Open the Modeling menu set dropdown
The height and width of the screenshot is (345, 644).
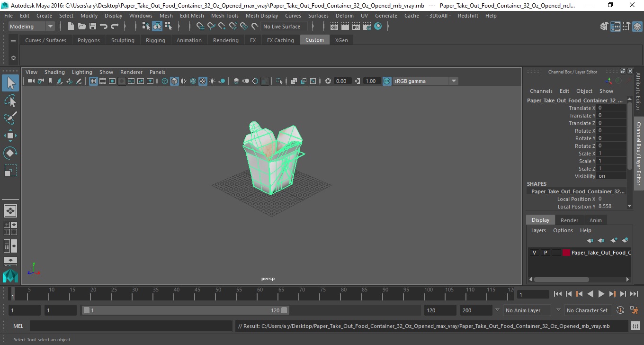(31, 27)
